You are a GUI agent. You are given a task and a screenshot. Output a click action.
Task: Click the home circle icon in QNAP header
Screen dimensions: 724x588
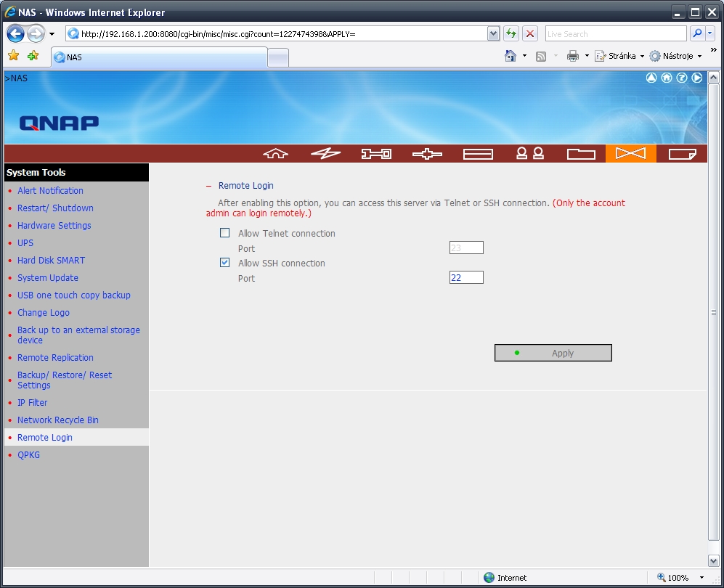pyautogui.click(x=667, y=78)
